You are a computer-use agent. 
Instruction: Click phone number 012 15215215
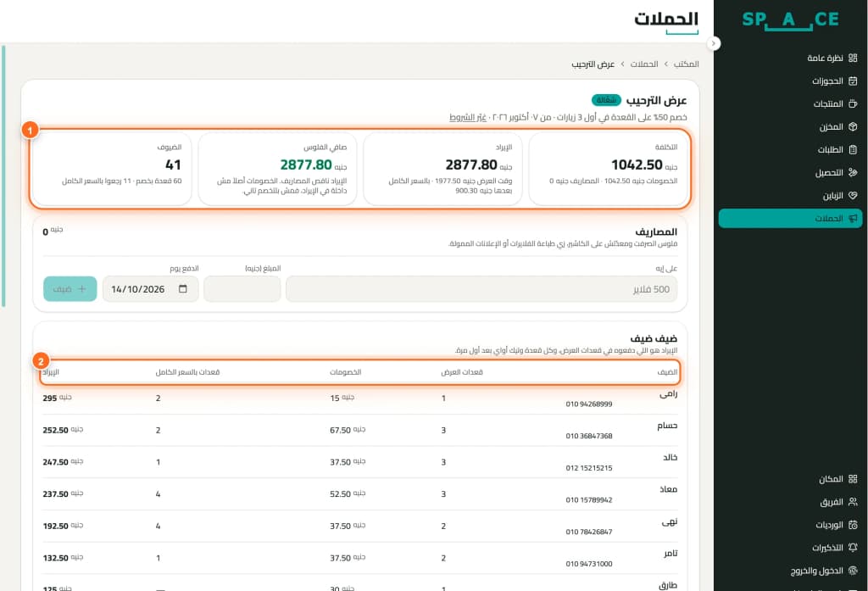tap(589, 468)
